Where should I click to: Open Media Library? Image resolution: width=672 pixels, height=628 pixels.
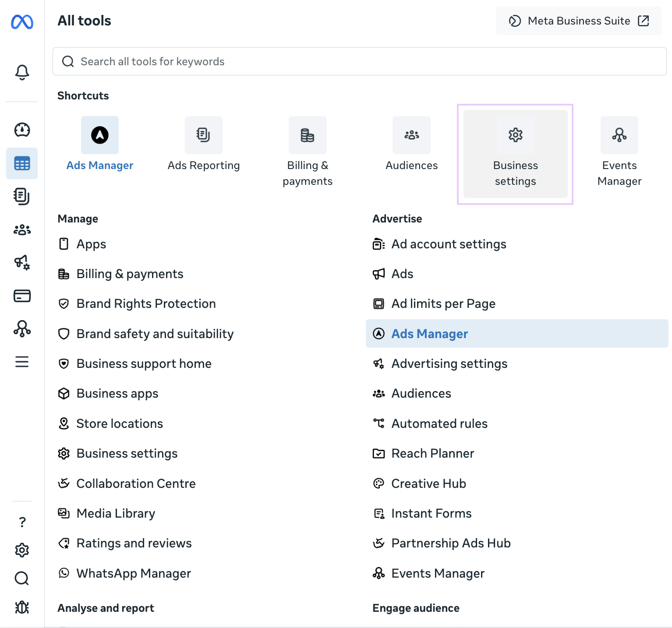tap(106, 513)
